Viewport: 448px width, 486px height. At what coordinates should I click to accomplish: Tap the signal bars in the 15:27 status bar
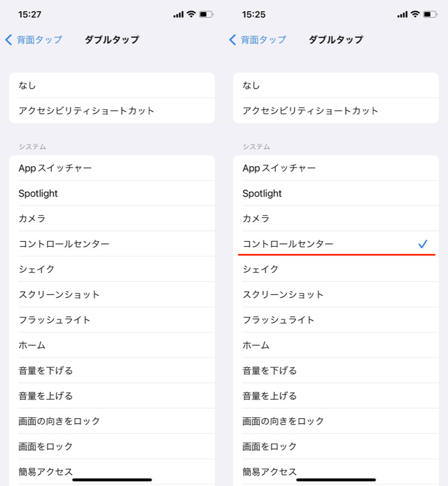pyautogui.click(x=178, y=14)
